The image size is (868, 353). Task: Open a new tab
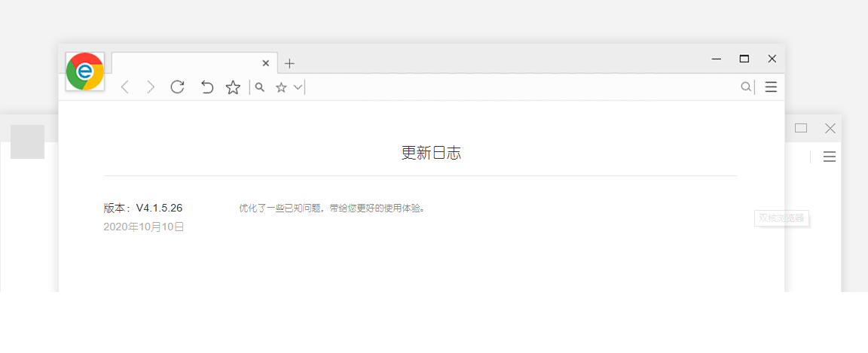coord(289,64)
